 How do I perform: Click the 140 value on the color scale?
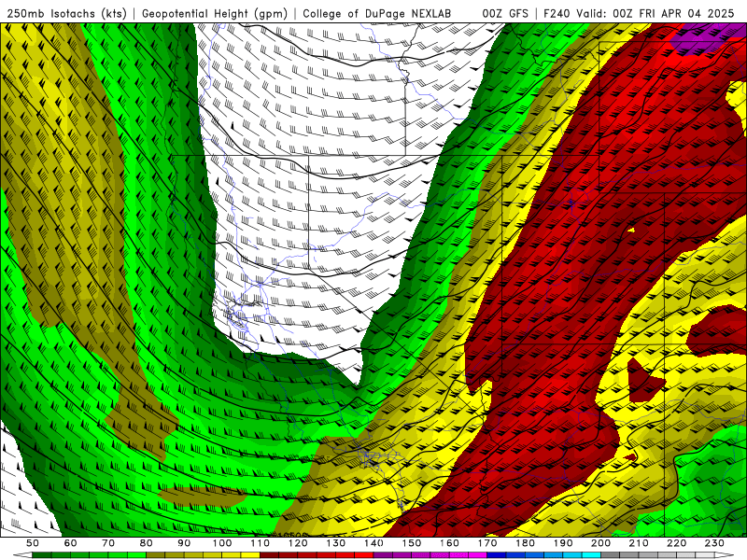[x=374, y=543]
